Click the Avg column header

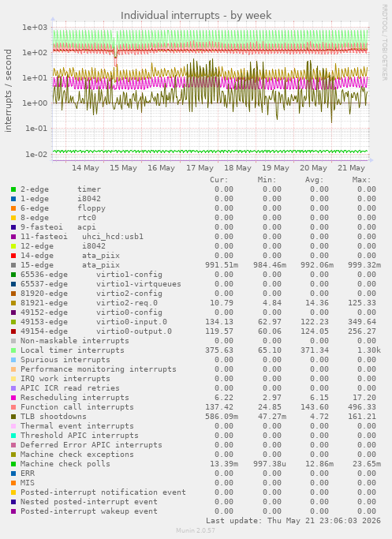(315, 180)
